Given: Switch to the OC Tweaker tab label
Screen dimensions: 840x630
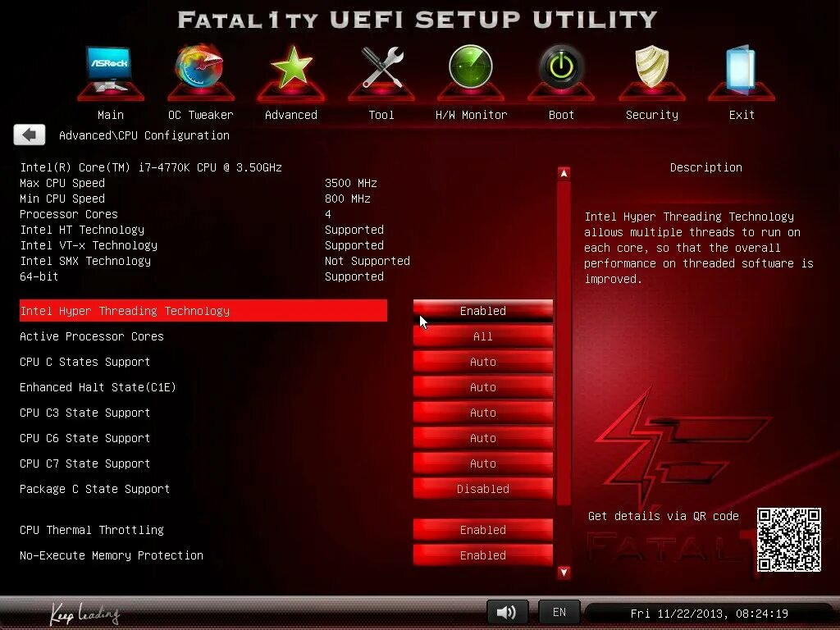Looking at the screenshot, I should point(201,115).
